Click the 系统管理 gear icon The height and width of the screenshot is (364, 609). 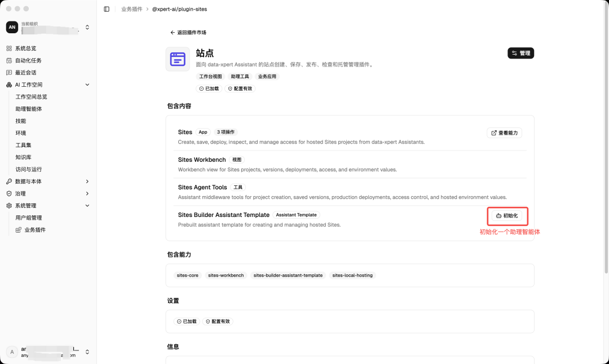point(9,206)
